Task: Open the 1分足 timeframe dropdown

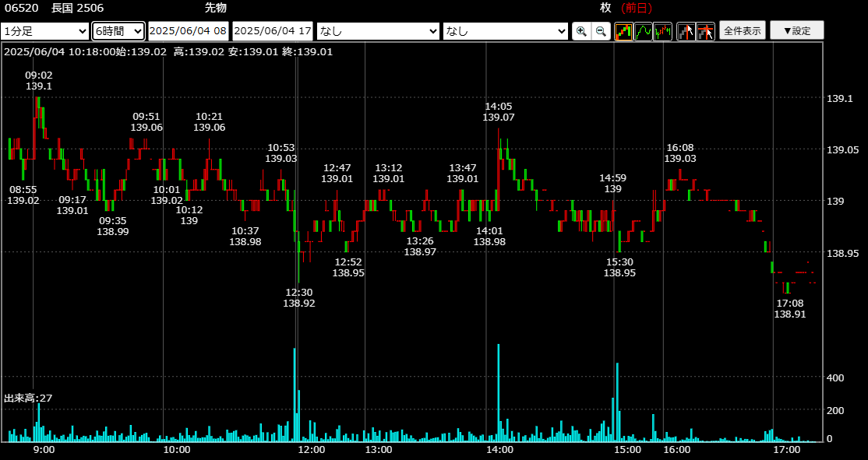Action: click(x=45, y=31)
